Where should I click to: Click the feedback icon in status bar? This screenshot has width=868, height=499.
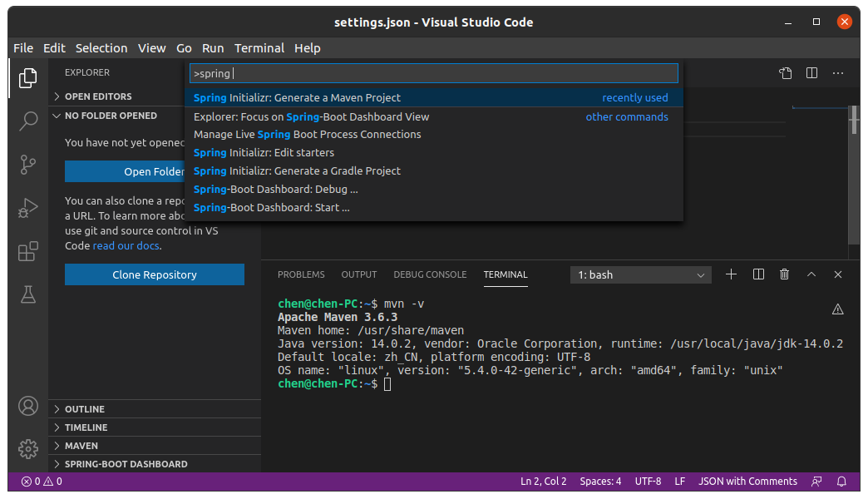tap(816, 482)
